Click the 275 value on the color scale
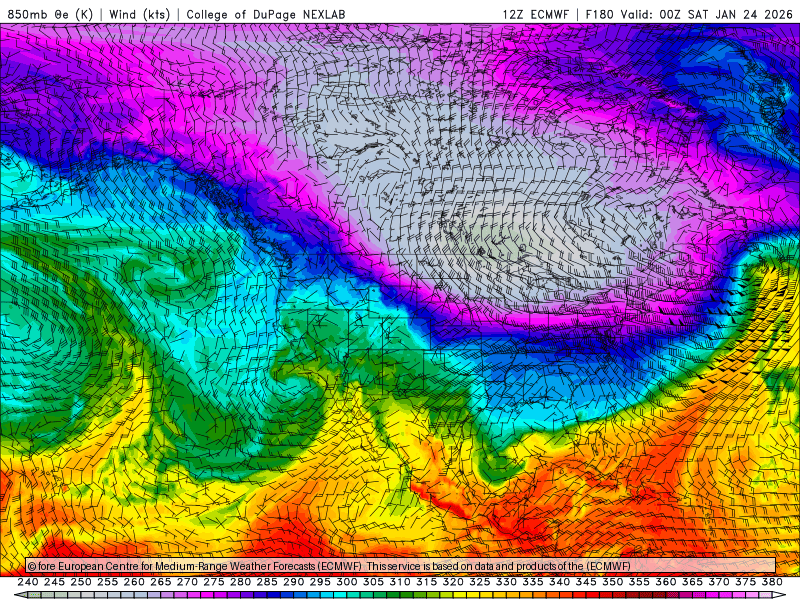Screen dimensions: 800x600 (214, 582)
